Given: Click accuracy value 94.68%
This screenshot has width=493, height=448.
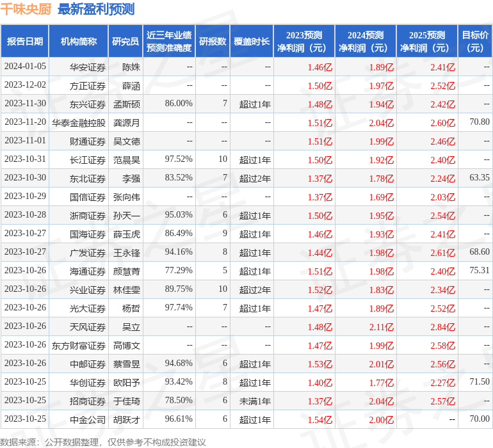Looking at the screenshot, I should pyautogui.click(x=179, y=363).
